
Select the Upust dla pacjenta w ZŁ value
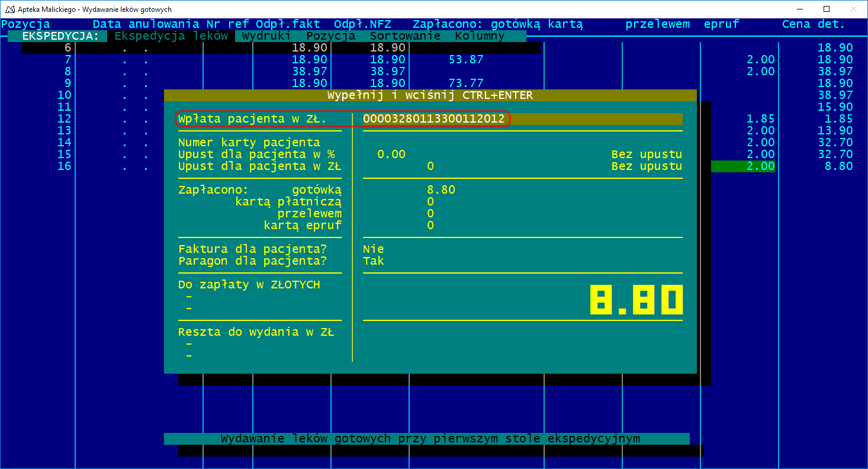(x=430, y=166)
